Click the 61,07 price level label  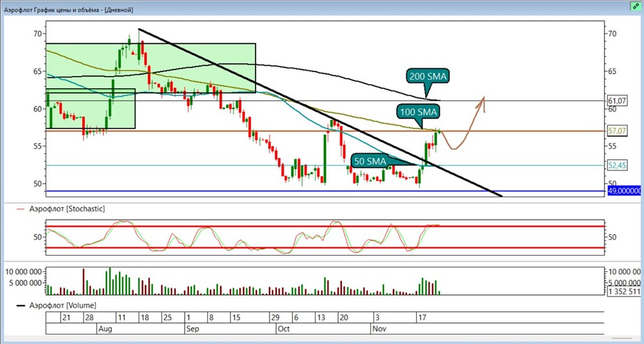pos(616,100)
